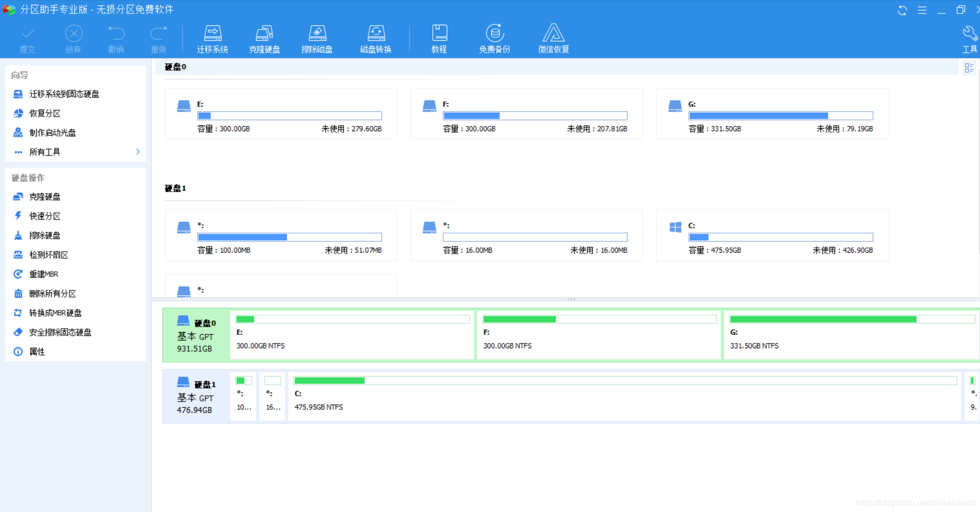
Task: Select the E: partition card on 硬盘0
Action: click(x=281, y=114)
